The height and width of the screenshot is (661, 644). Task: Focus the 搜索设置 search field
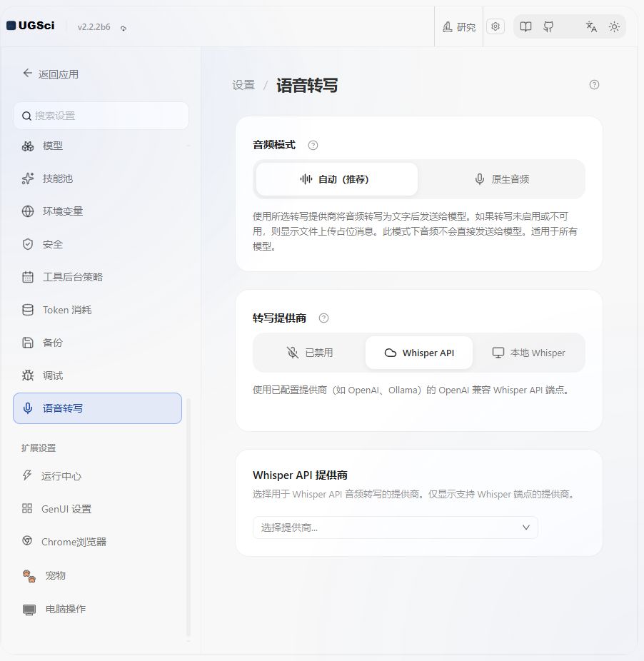tap(101, 116)
